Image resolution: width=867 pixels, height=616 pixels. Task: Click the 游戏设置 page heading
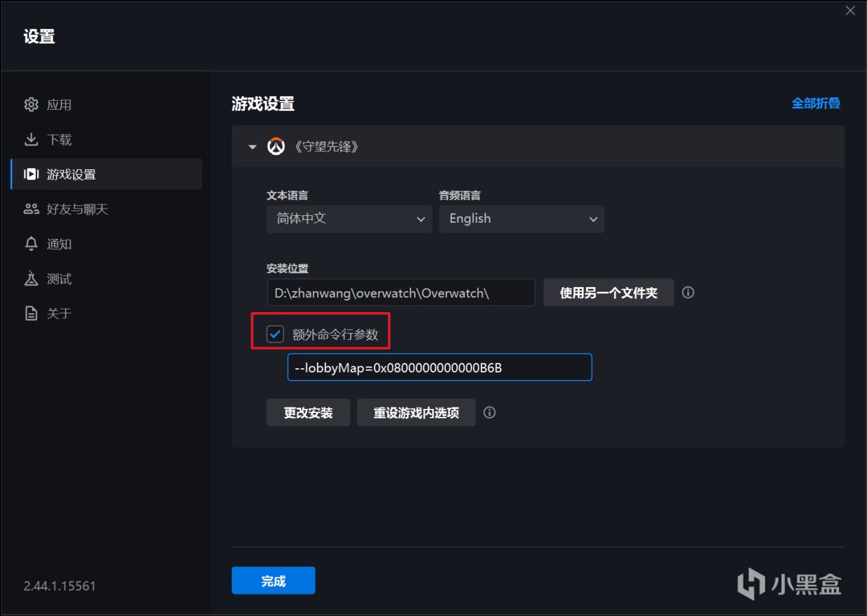(x=263, y=104)
